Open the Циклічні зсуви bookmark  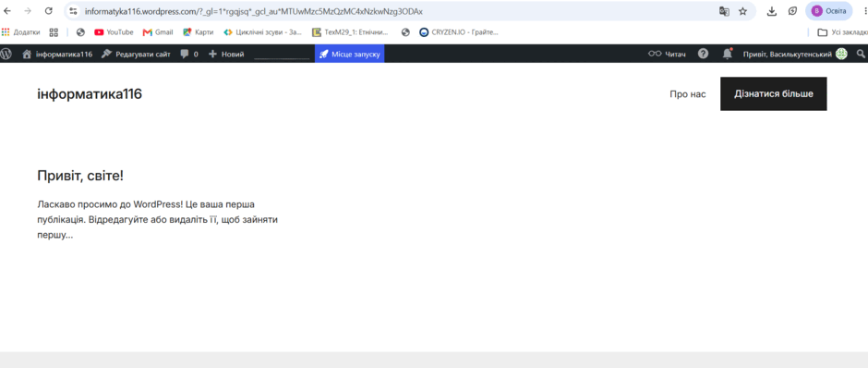tap(263, 32)
